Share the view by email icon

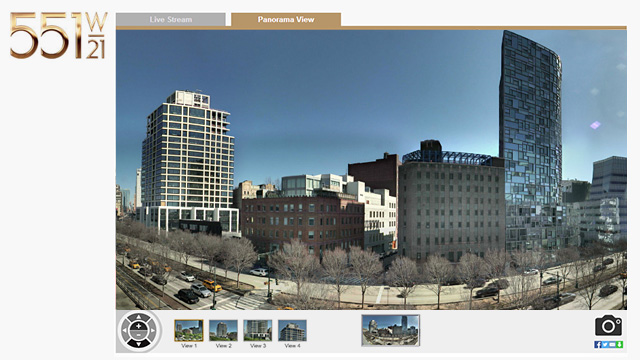(x=612, y=344)
